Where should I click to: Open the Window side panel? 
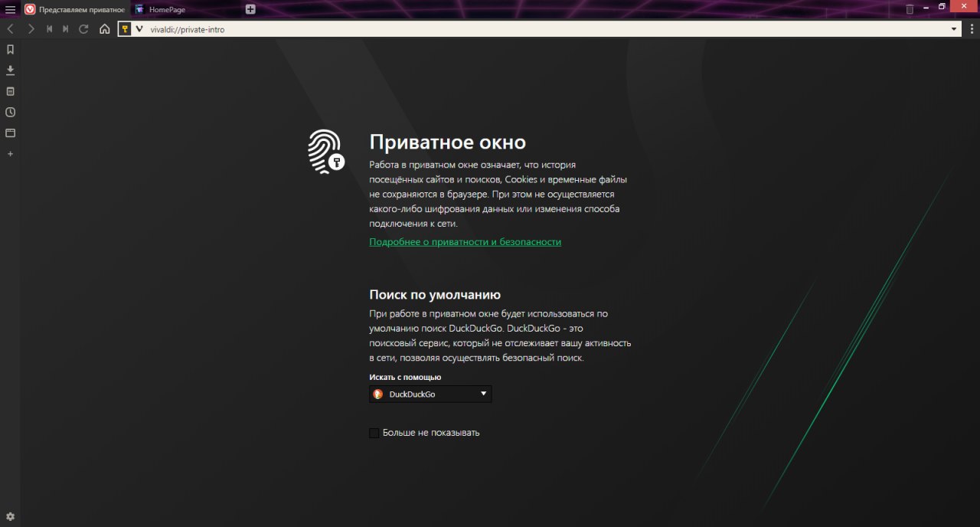click(x=11, y=133)
